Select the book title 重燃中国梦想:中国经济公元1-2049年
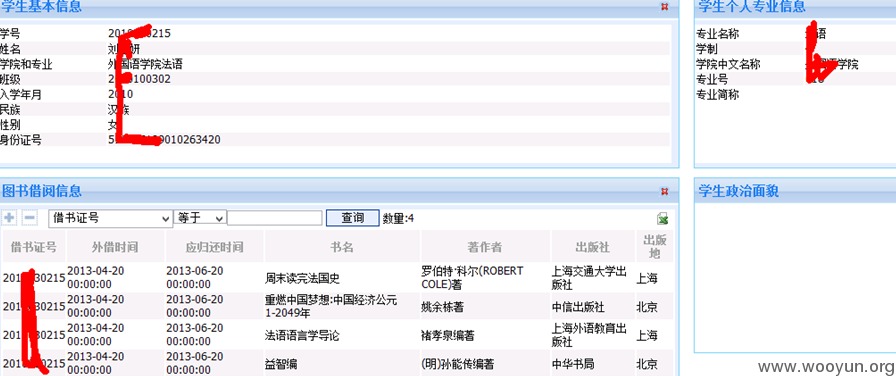This screenshot has width=896, height=376. tap(331, 307)
